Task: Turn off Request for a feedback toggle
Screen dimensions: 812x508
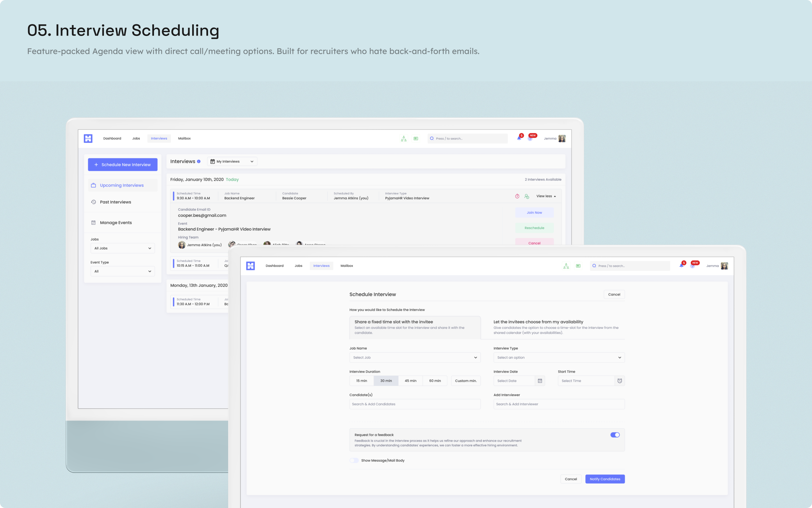Action: click(615, 435)
